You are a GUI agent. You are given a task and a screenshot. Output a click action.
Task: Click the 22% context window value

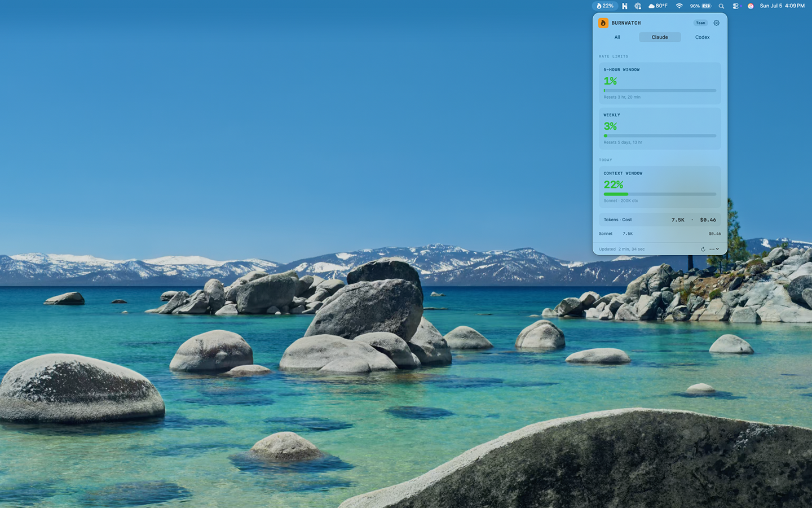[614, 185]
